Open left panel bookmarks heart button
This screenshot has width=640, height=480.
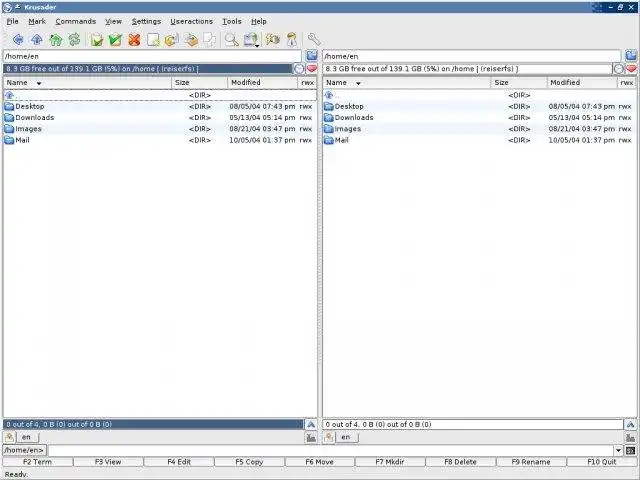point(312,69)
